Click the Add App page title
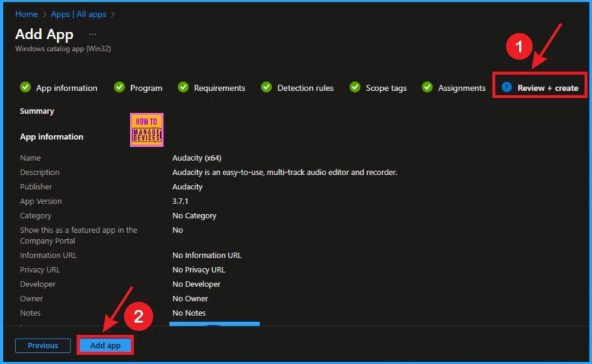 coord(44,34)
